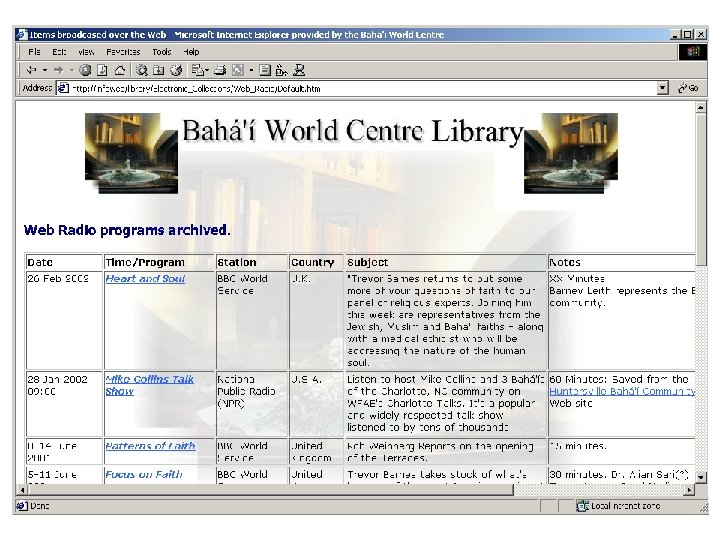This screenshot has height=540, width=720.
Task: Click the Mail toolbar icon
Action: [198, 70]
